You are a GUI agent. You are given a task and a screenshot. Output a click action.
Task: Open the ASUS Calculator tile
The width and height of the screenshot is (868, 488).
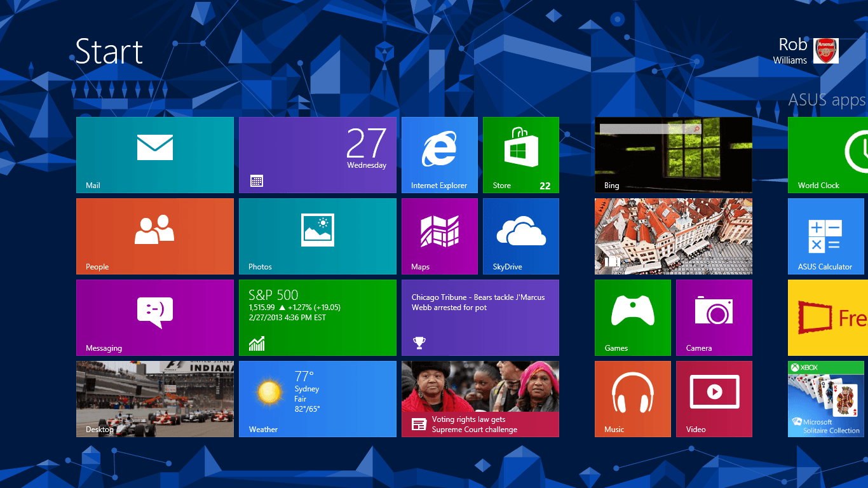(x=826, y=236)
